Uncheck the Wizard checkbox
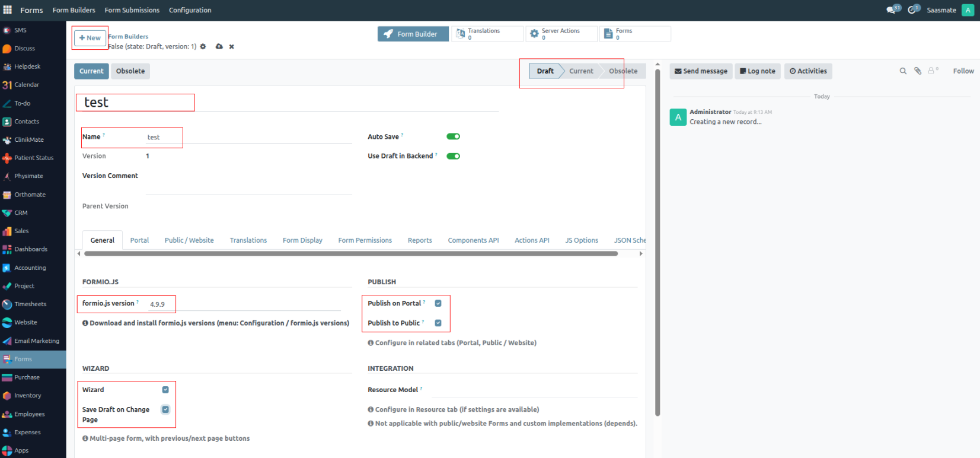Image resolution: width=980 pixels, height=458 pixels. [x=165, y=390]
